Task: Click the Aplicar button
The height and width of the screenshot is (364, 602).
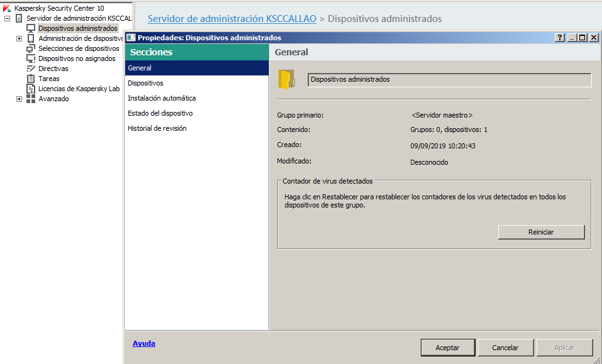Action: pos(564,348)
